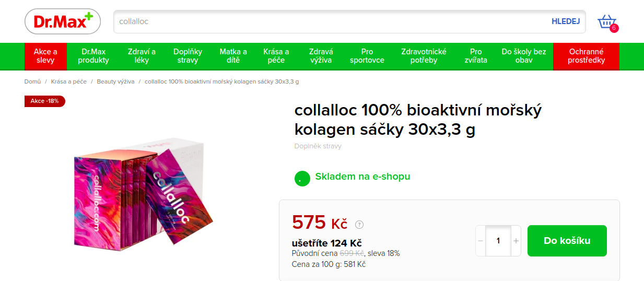Click the price info question mark icon

pyautogui.click(x=359, y=225)
